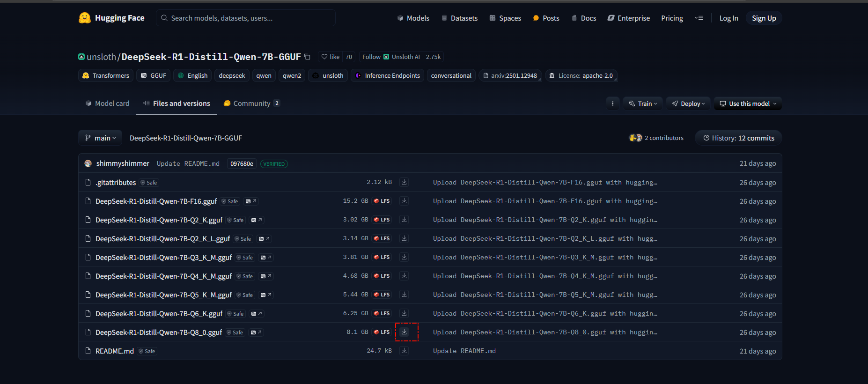This screenshot has width=868, height=384.
Task: Download the .gitattributes file
Action: pyautogui.click(x=404, y=182)
